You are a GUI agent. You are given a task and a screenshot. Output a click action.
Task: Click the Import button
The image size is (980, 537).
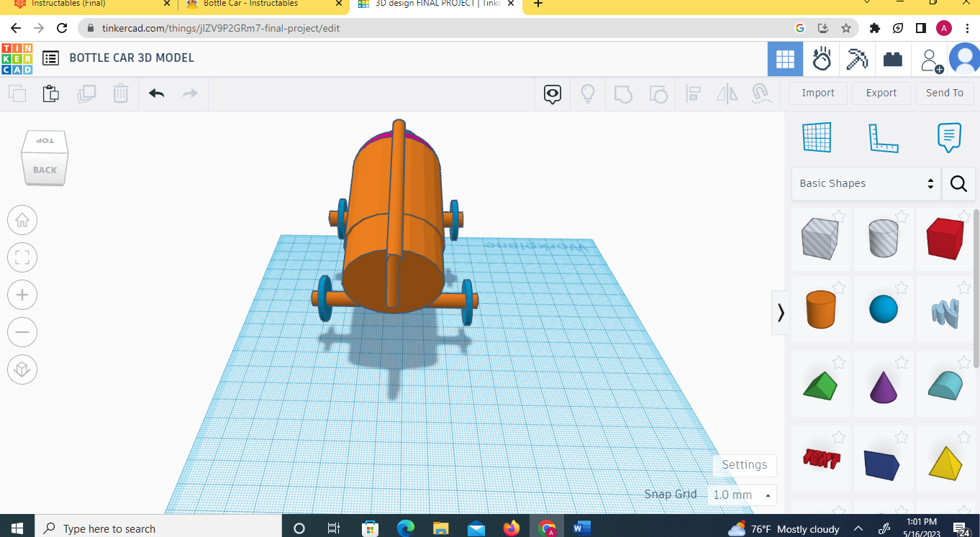point(818,93)
